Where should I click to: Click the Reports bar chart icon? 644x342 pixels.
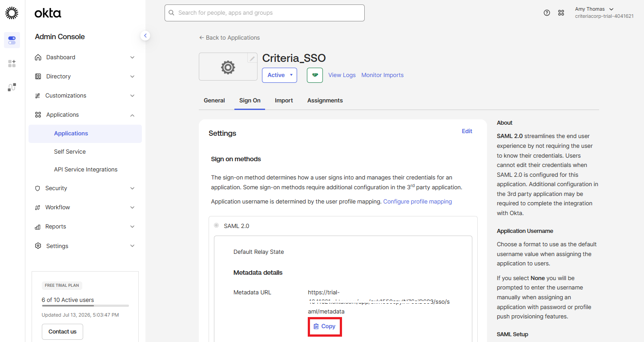point(38,227)
